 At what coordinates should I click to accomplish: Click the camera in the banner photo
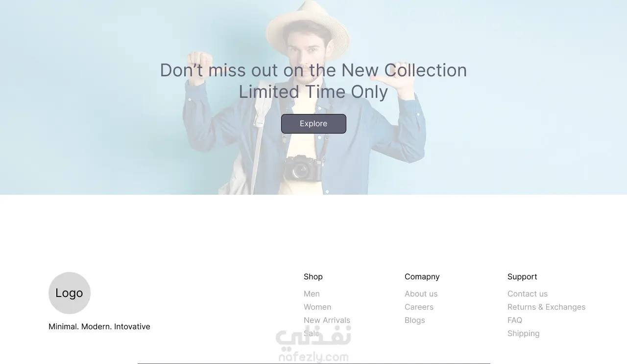tap(302, 169)
